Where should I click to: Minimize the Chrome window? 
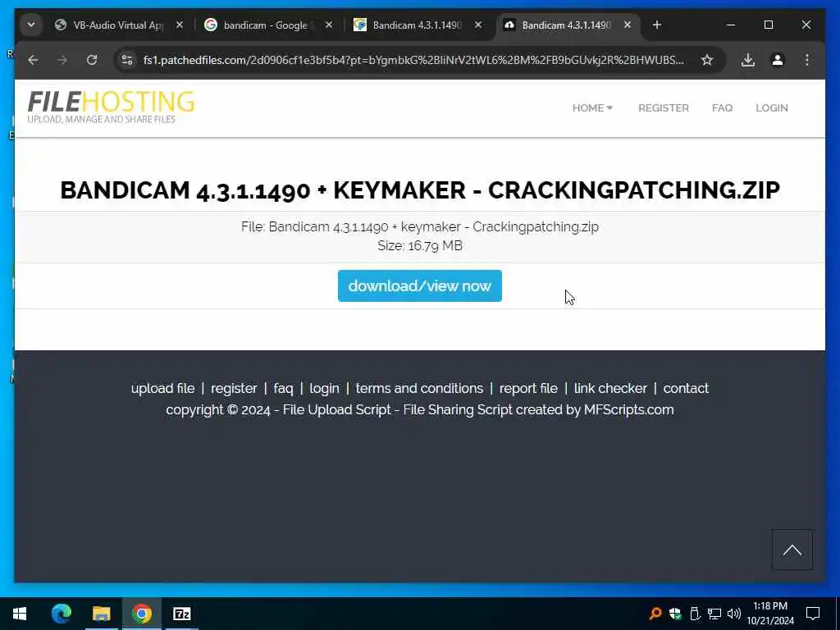[x=730, y=25]
